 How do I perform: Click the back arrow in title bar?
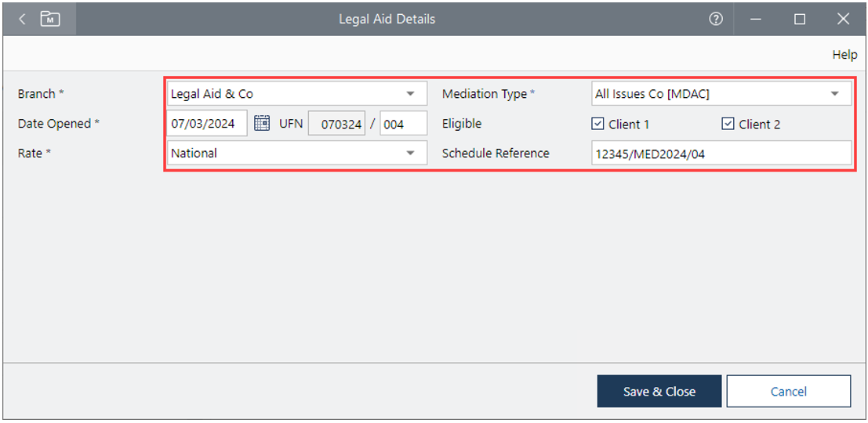[22, 19]
